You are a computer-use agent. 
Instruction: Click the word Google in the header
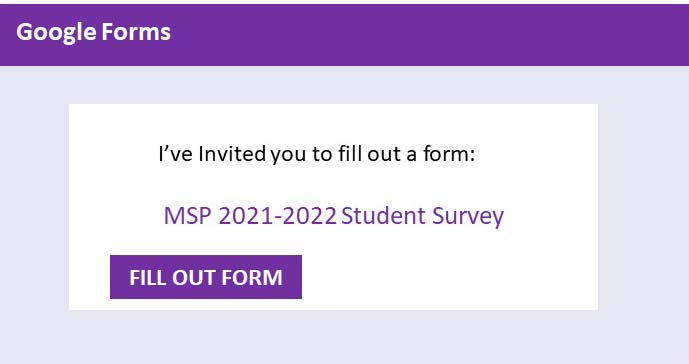[56, 33]
